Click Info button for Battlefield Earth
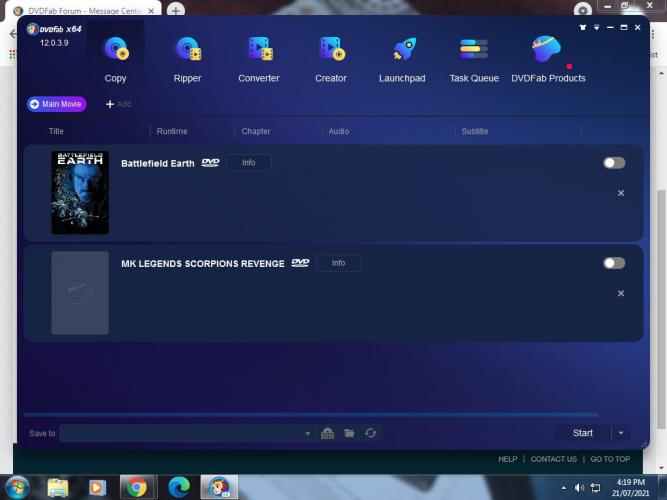667x500 pixels. tap(248, 163)
